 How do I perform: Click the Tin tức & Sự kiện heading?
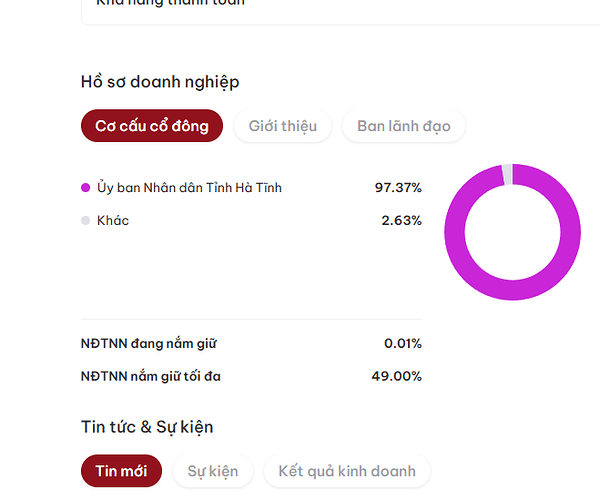coord(147,427)
